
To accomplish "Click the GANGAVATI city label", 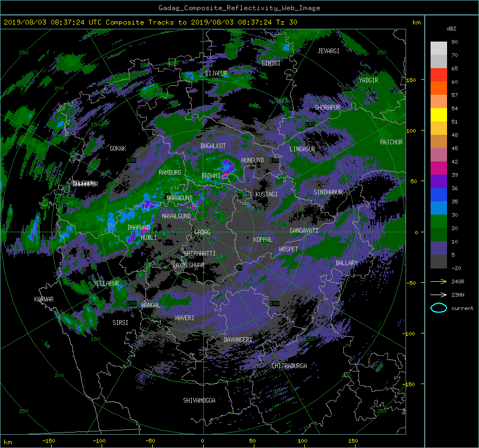I will tap(304, 231).
